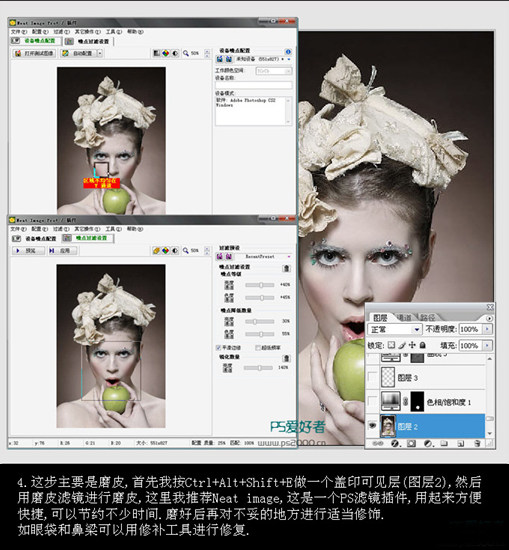Screen dimensions: 509x550
Task: Open 文件 menu in top Neat Image window
Action: click(x=19, y=32)
